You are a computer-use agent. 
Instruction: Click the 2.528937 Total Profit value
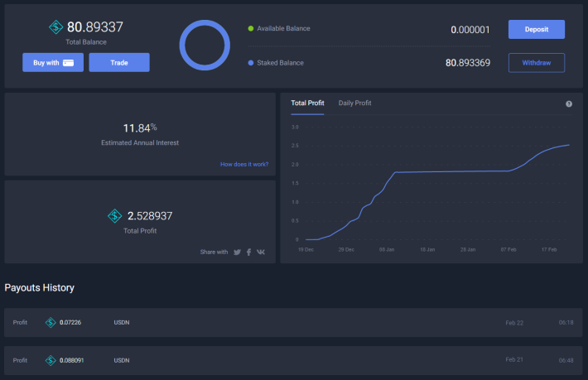coord(150,216)
